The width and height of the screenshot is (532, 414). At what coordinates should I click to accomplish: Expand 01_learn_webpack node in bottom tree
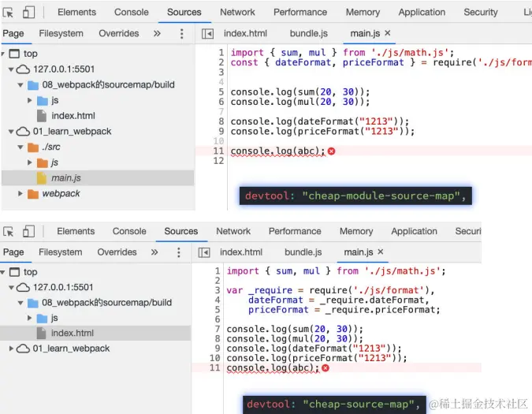[x=11, y=349]
